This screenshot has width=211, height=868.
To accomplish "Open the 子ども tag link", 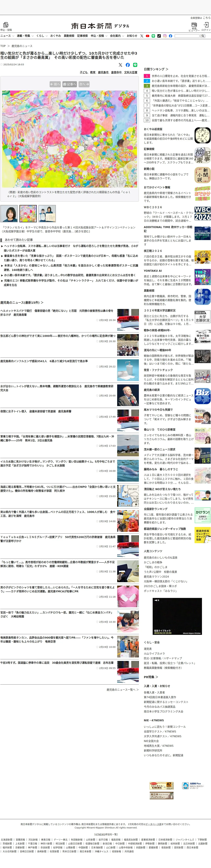I will pos(84,73).
